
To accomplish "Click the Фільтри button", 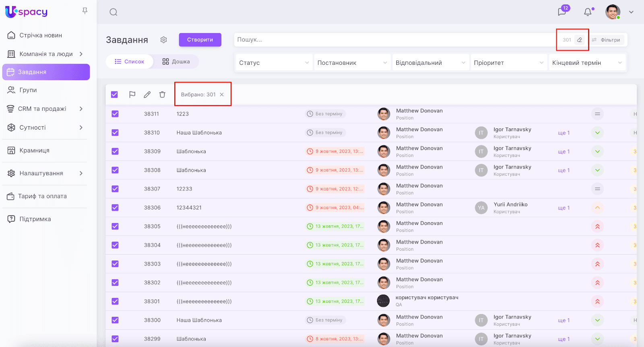I will pos(606,40).
